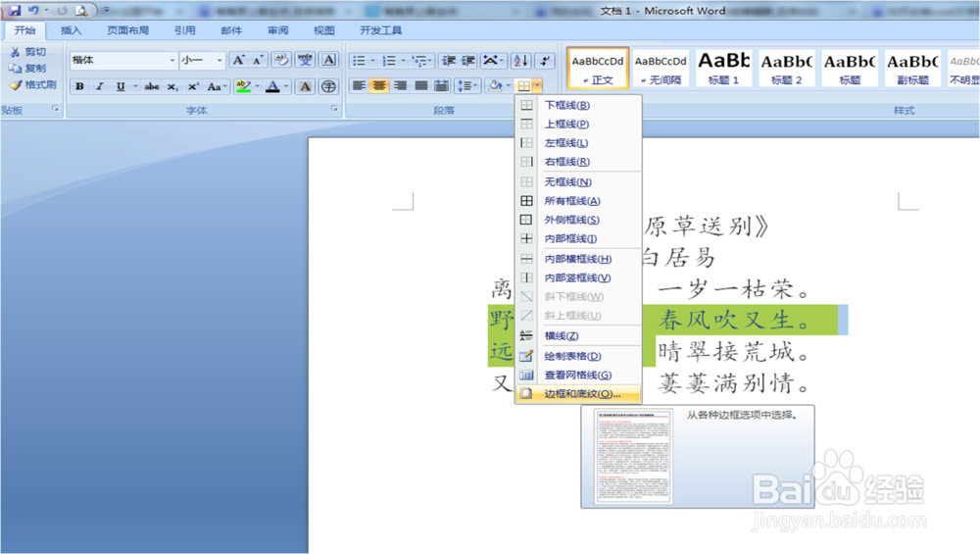Click the show paragraph marks icon
The height and width of the screenshot is (554, 980).
coord(545,61)
